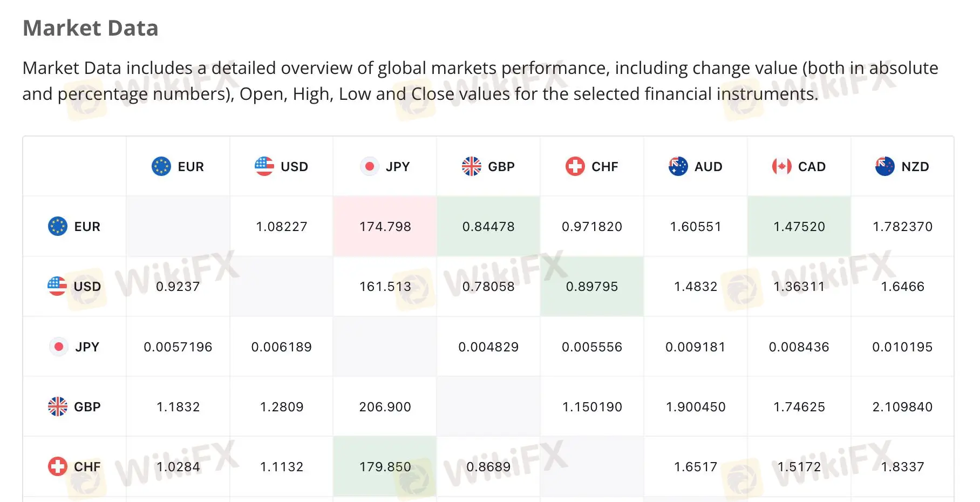Click the NZD flag icon in column header
The image size is (980, 502).
click(x=885, y=166)
